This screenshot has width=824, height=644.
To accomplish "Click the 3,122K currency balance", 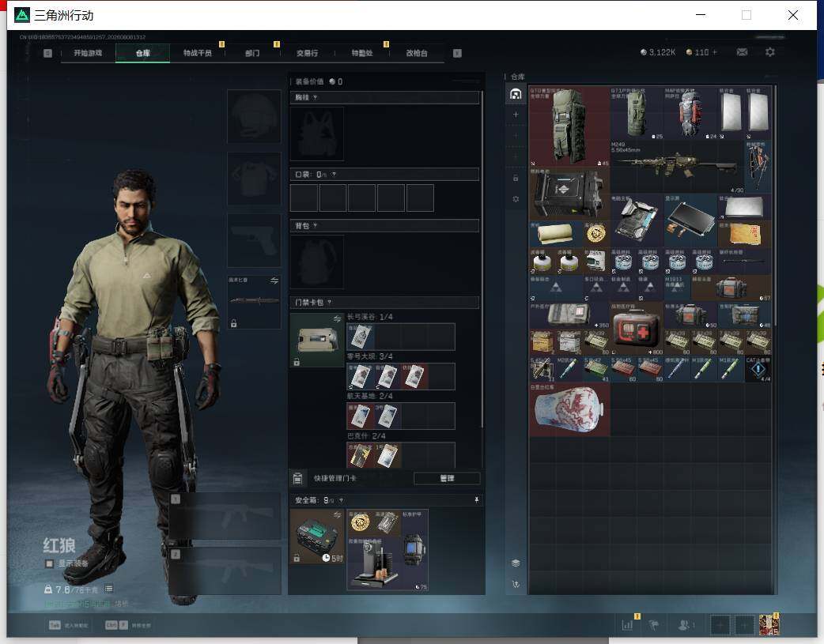I will (658, 52).
